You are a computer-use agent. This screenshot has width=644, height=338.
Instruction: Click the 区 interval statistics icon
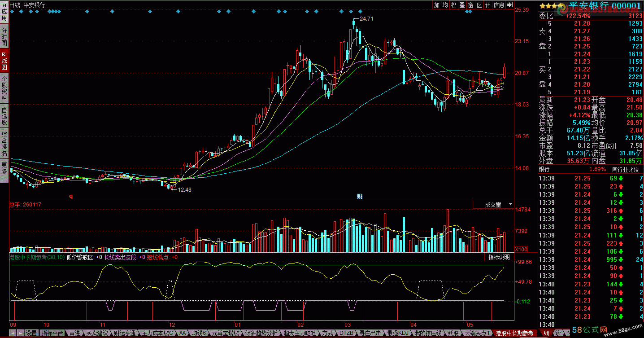[x=479, y=5]
